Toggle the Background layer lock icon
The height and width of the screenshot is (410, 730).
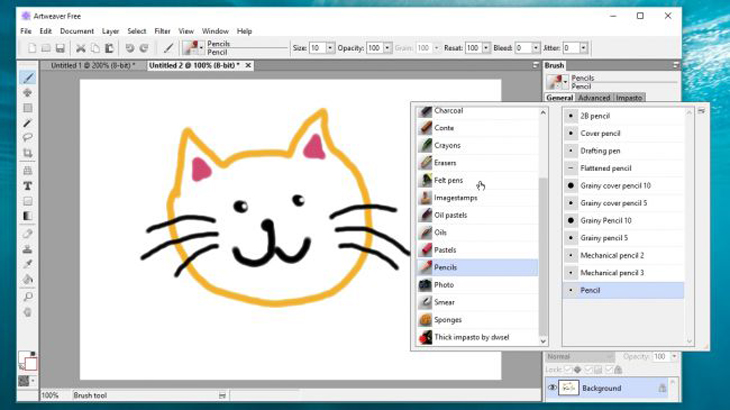(x=662, y=388)
